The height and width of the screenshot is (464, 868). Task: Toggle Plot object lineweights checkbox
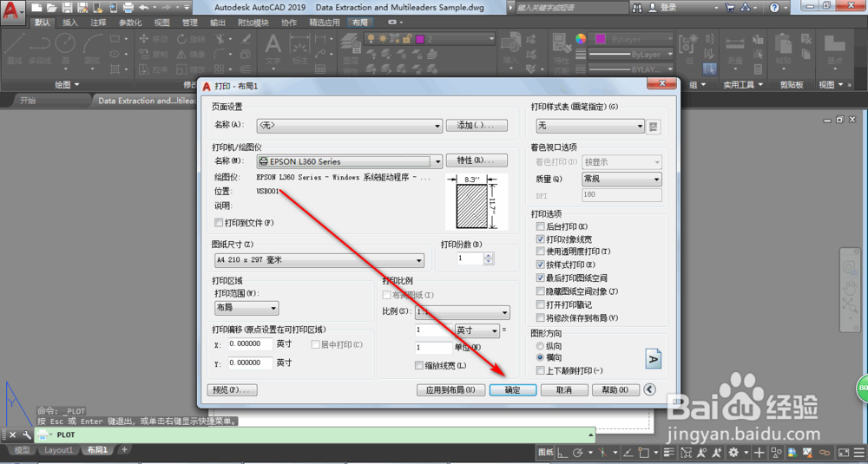[541, 239]
